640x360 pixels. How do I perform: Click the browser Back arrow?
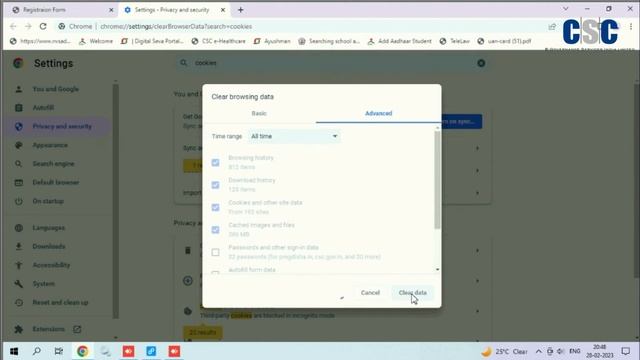[x=13, y=27]
